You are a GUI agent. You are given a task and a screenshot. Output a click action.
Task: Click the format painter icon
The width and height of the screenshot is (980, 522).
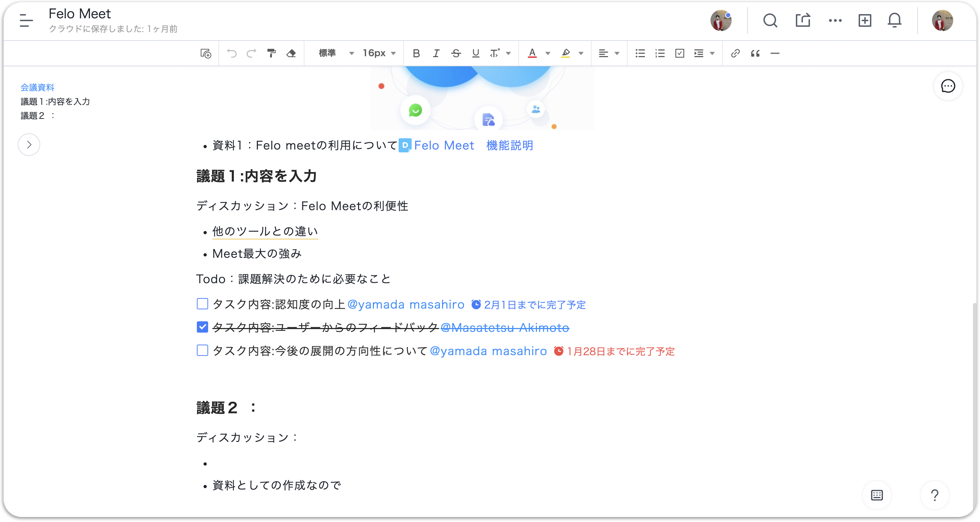271,53
